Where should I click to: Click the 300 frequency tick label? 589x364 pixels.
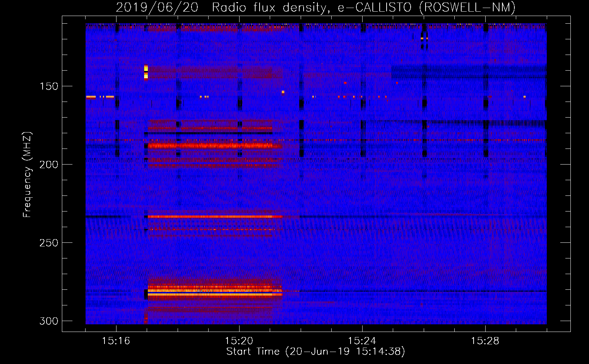tap(49, 321)
